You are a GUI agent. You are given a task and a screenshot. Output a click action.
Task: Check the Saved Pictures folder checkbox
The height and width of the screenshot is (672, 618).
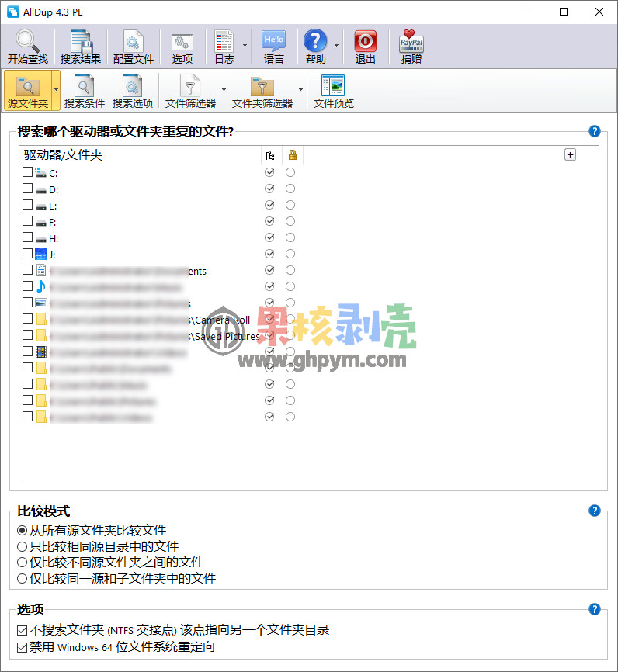click(x=27, y=335)
